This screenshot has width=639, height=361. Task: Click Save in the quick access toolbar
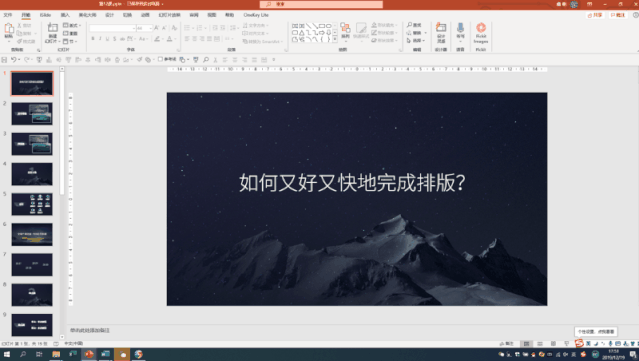click(x=4, y=59)
